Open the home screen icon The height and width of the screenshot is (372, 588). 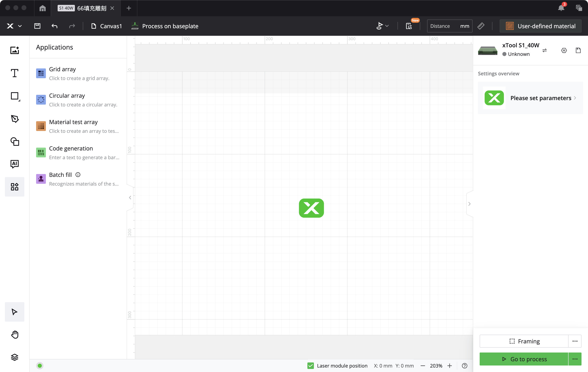(42, 8)
